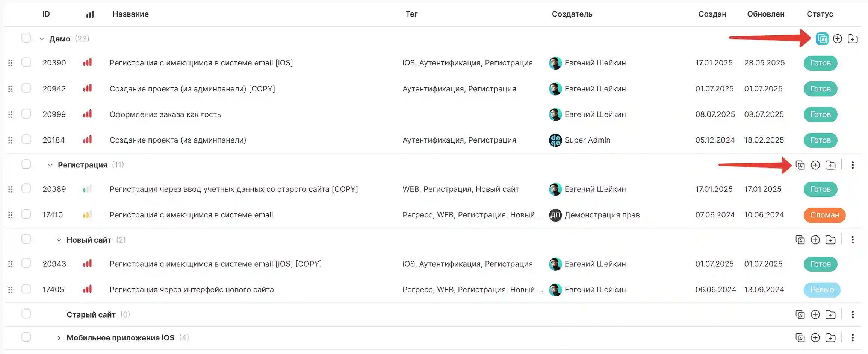
Task: Click add folder icon in Демо row
Action: click(x=853, y=39)
